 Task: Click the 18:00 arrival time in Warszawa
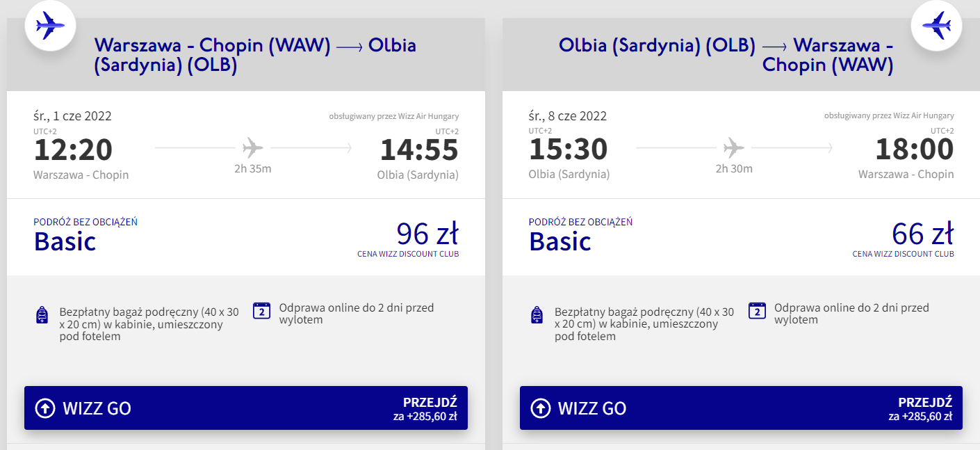tap(915, 150)
